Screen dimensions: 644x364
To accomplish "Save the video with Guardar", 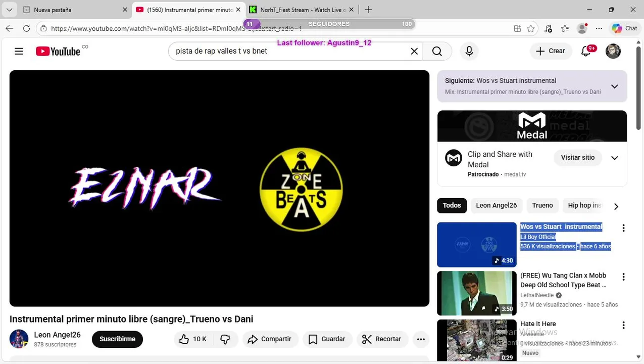I will 327,339.
